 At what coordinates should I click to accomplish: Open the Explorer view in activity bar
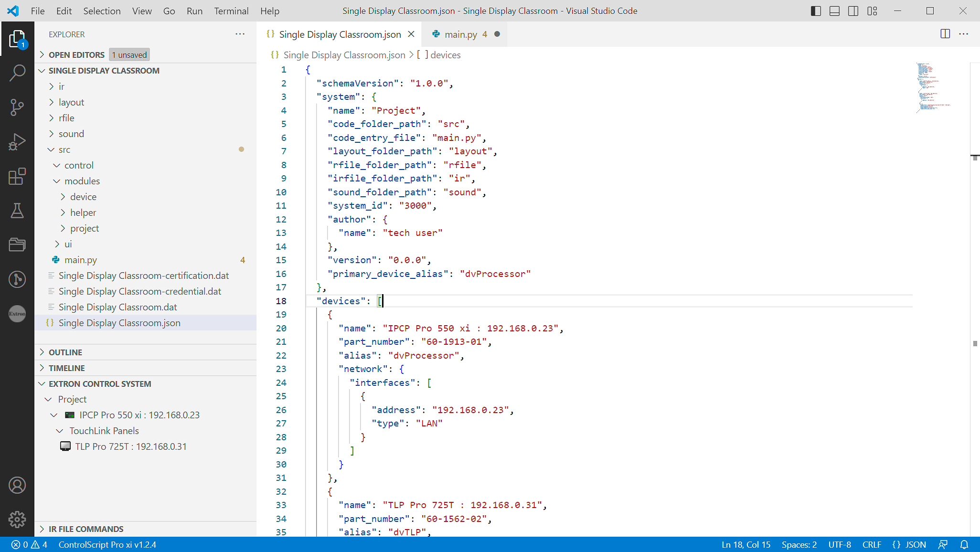coord(17,39)
